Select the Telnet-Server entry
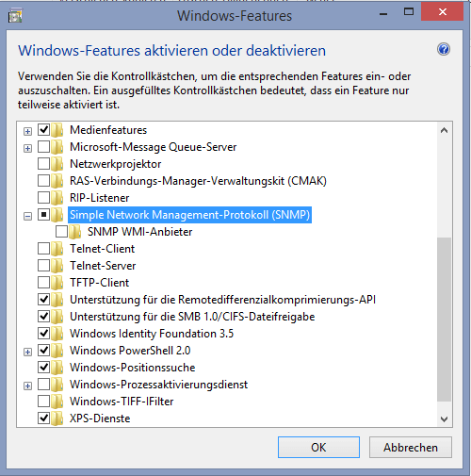The height and width of the screenshot is (476, 471). tap(103, 266)
